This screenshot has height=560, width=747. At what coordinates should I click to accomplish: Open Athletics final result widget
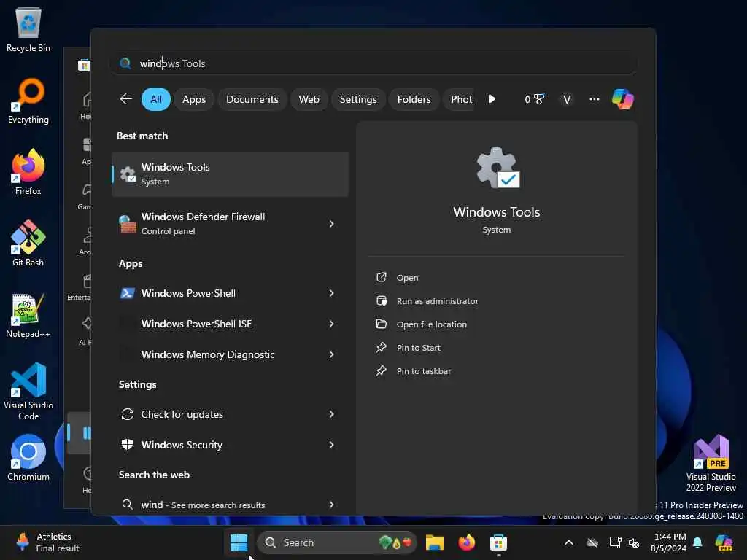pyautogui.click(x=47, y=542)
